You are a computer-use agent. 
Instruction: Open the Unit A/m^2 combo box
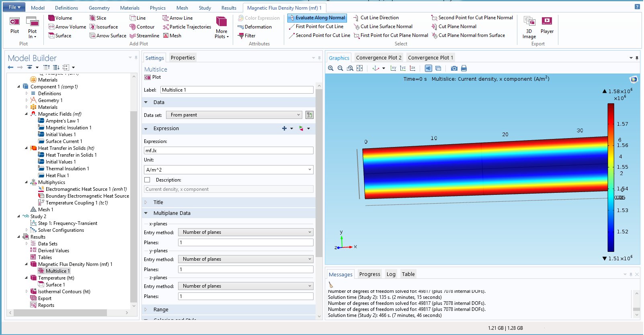pos(228,170)
